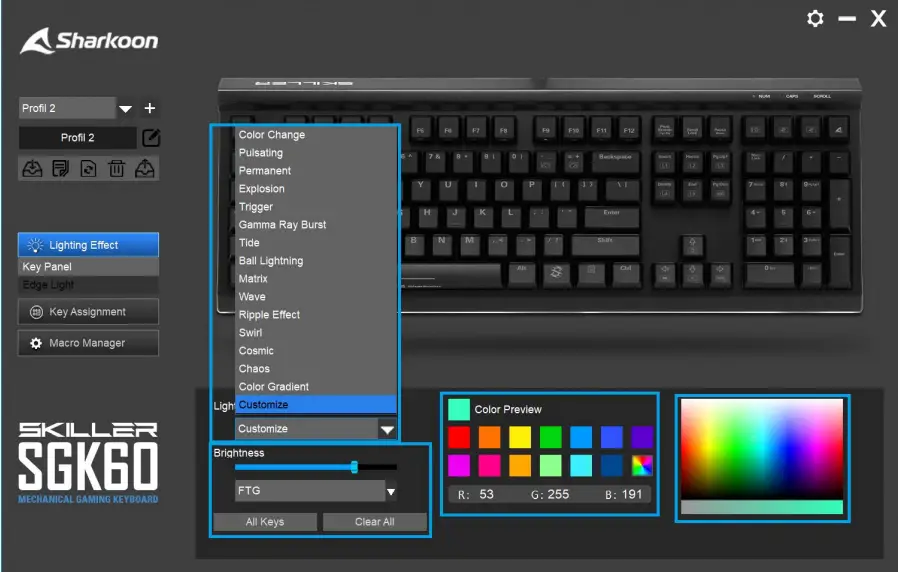Open the Key Assignment section
The height and width of the screenshot is (572, 898).
(x=88, y=312)
